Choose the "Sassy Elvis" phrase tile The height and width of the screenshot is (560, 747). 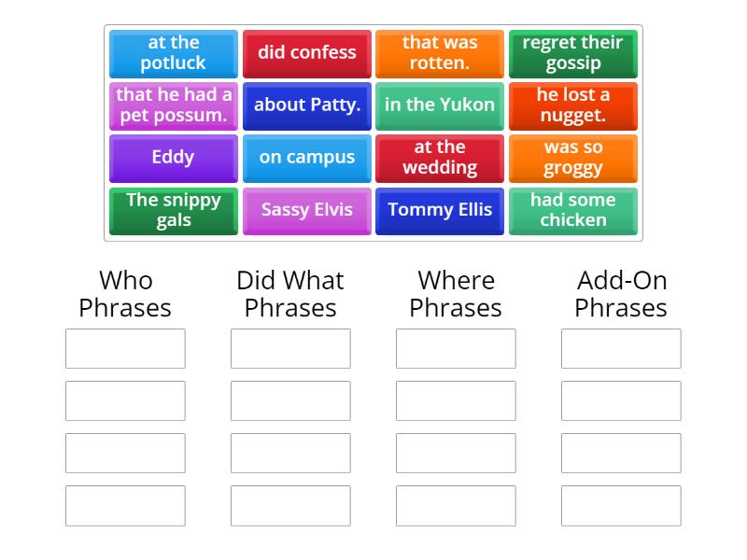pyautogui.click(x=306, y=210)
